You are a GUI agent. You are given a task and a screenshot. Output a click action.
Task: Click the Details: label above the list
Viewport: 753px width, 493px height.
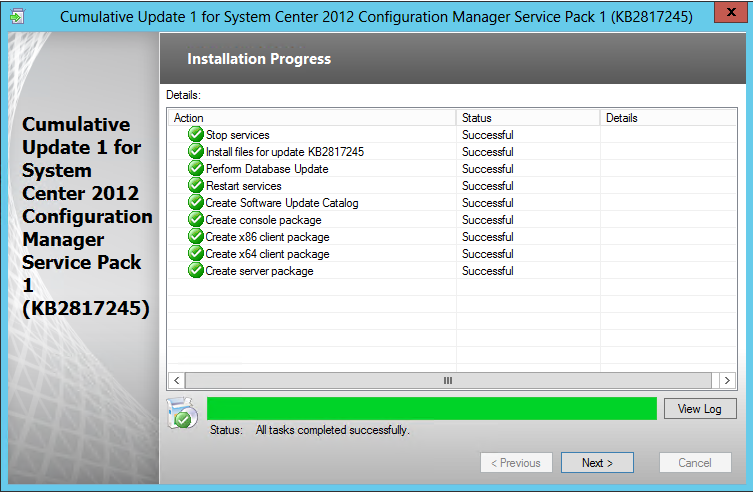[x=183, y=95]
